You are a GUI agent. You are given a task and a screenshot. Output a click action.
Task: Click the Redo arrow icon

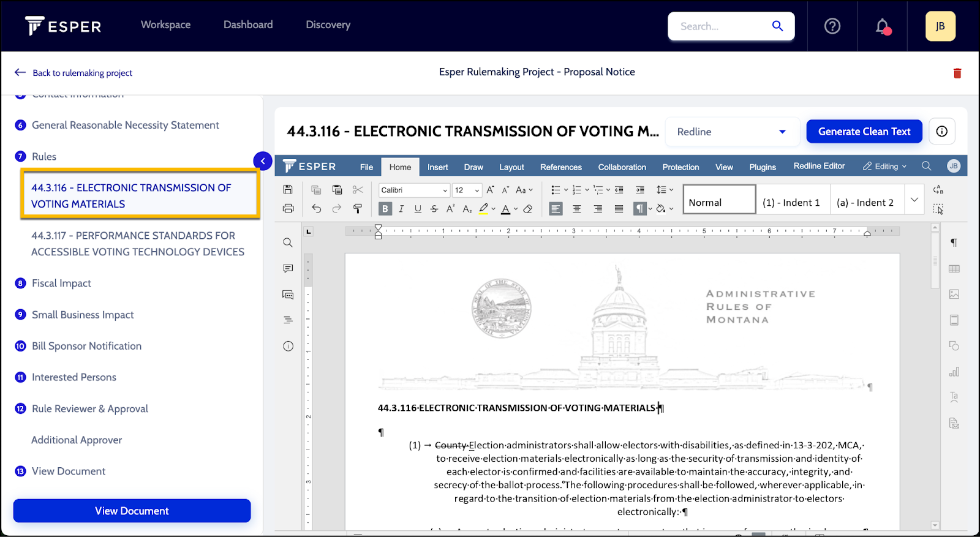pyautogui.click(x=337, y=209)
